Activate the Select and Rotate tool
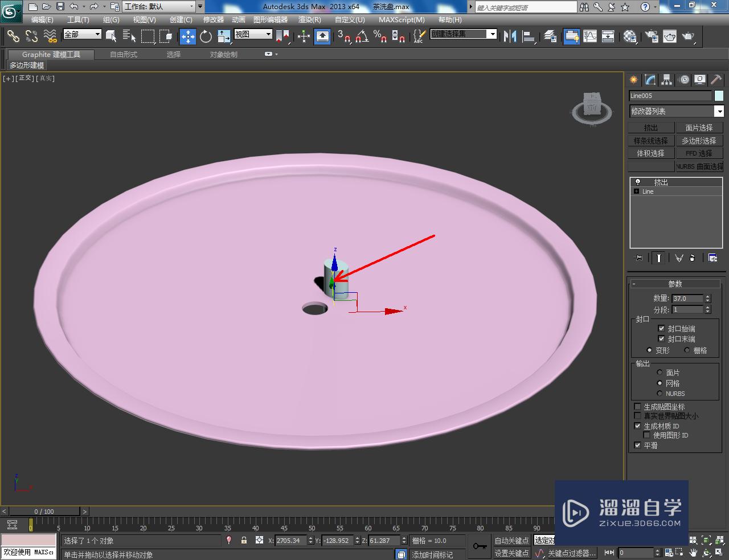The image size is (729, 560). coord(206,36)
